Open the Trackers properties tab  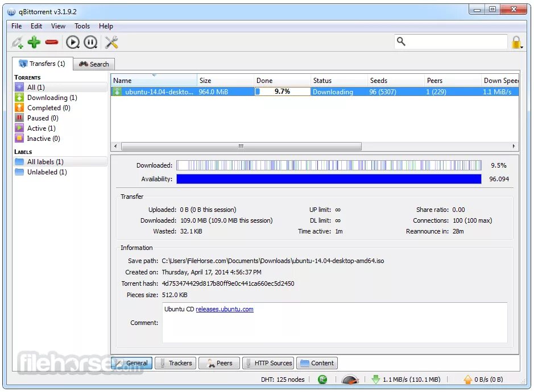click(175, 363)
